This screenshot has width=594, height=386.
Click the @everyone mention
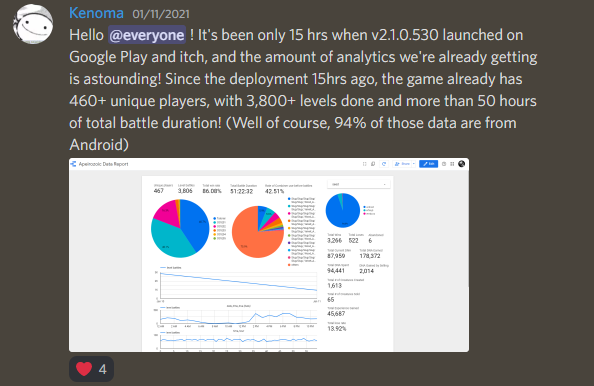[x=147, y=35]
